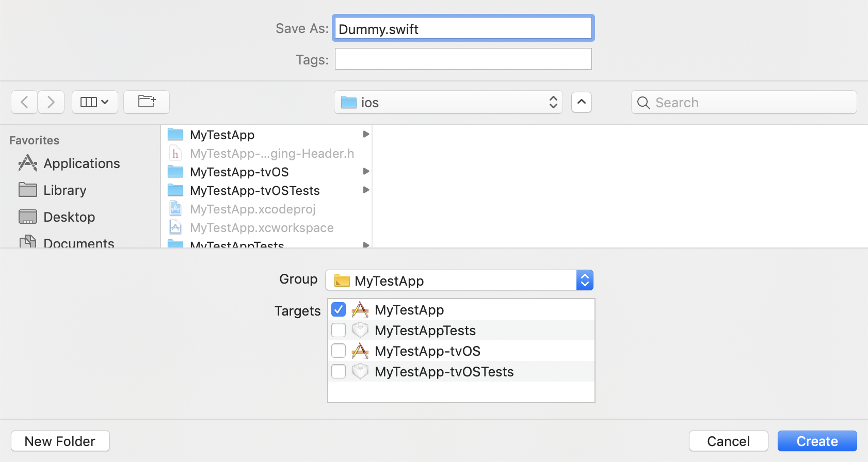
Task: Select the MyTestApp-tvOSTests folder row
Action: (x=255, y=190)
